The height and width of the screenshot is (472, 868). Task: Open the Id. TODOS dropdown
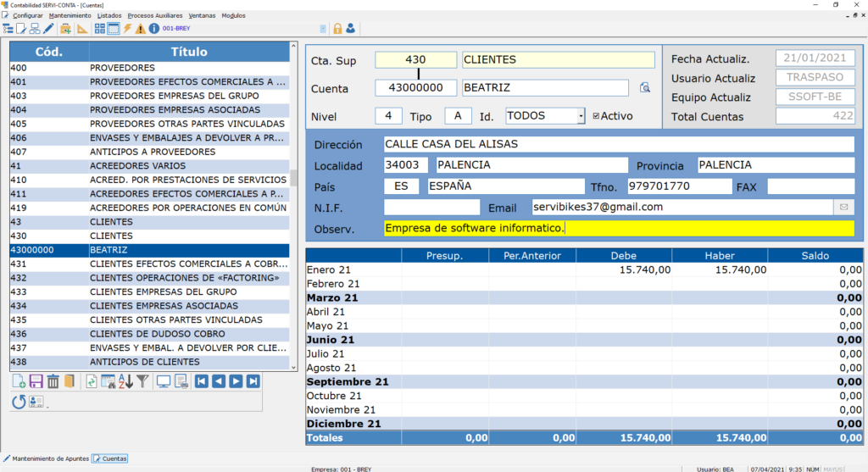[581, 116]
